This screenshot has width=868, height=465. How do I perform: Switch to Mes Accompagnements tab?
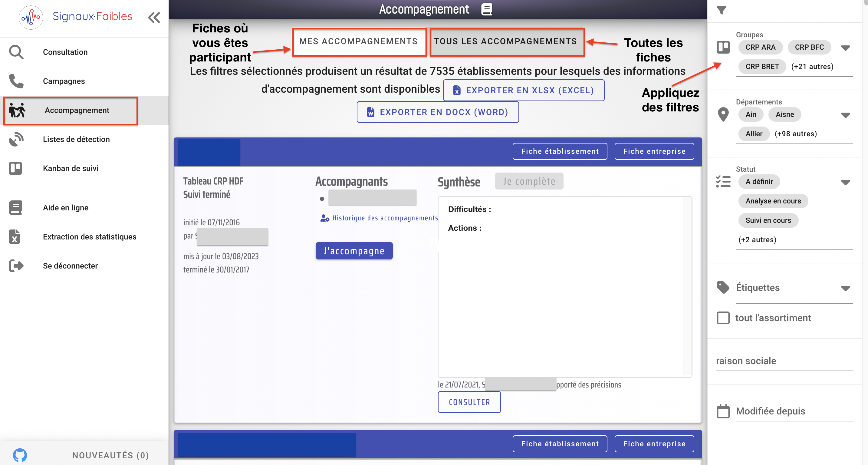point(359,41)
